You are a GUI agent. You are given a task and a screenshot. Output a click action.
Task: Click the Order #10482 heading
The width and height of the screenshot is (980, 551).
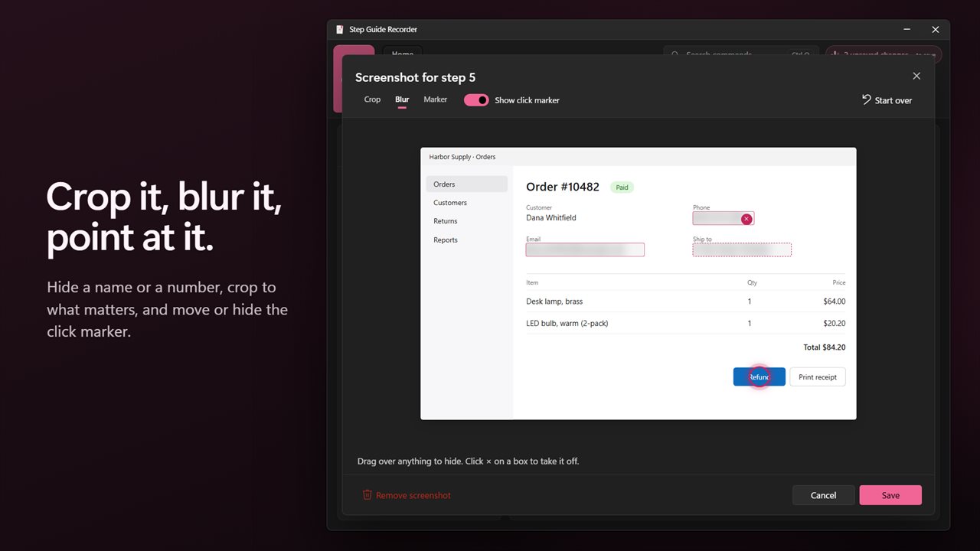[x=563, y=187]
